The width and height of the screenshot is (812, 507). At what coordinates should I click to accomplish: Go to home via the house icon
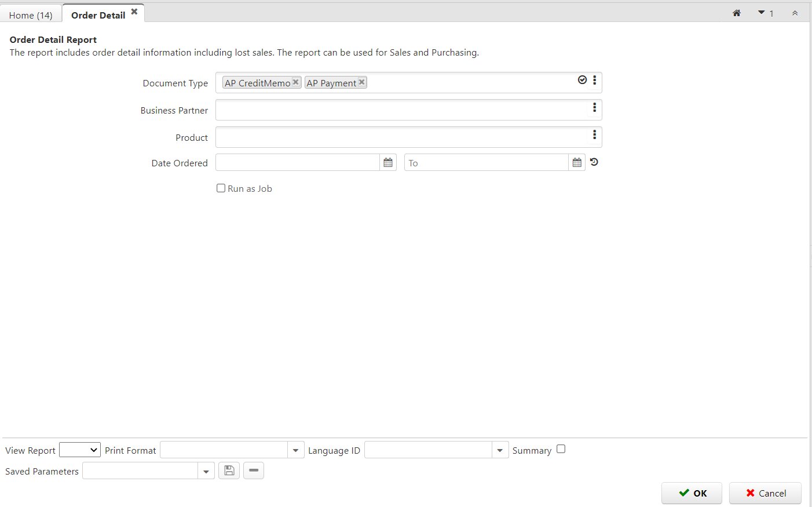pos(736,13)
